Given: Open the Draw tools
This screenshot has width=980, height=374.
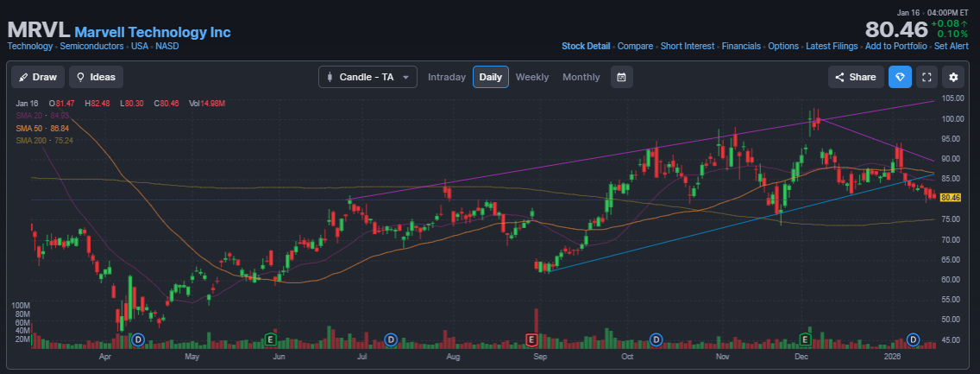Looking at the screenshot, I should [38, 77].
